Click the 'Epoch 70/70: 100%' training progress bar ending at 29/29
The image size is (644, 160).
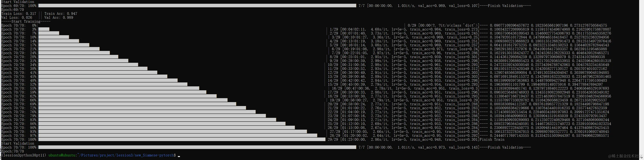coord(182,139)
